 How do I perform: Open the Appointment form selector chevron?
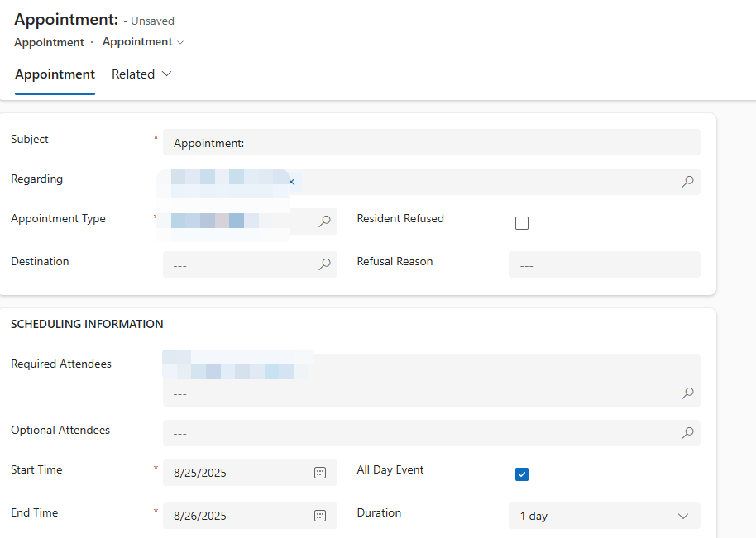point(180,42)
